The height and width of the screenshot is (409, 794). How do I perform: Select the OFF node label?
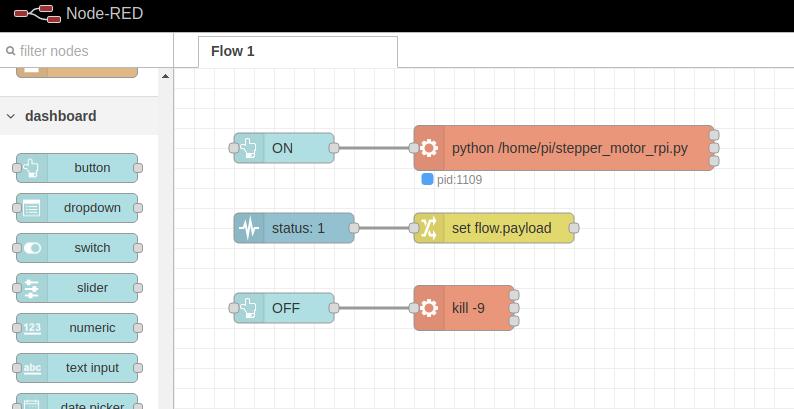point(286,308)
